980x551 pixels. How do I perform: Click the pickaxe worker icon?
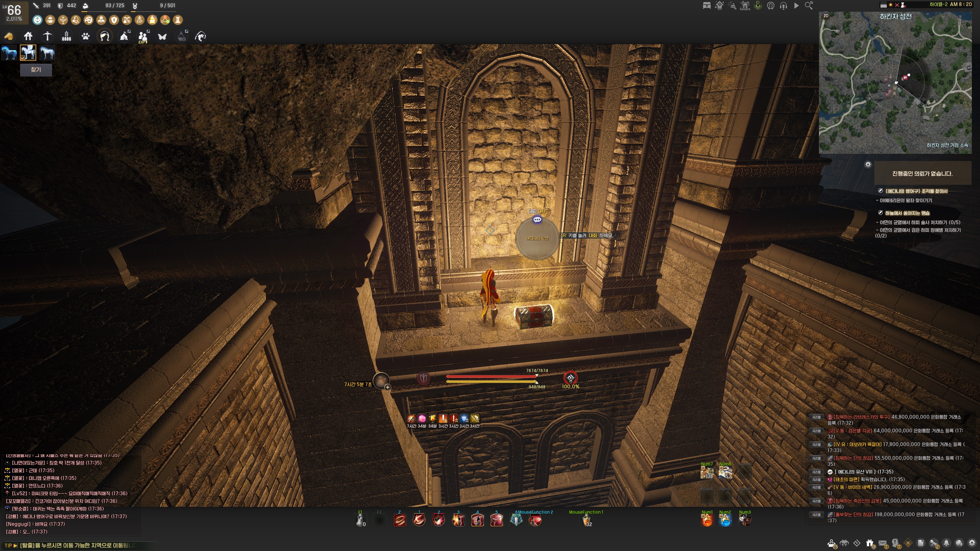pos(47,36)
